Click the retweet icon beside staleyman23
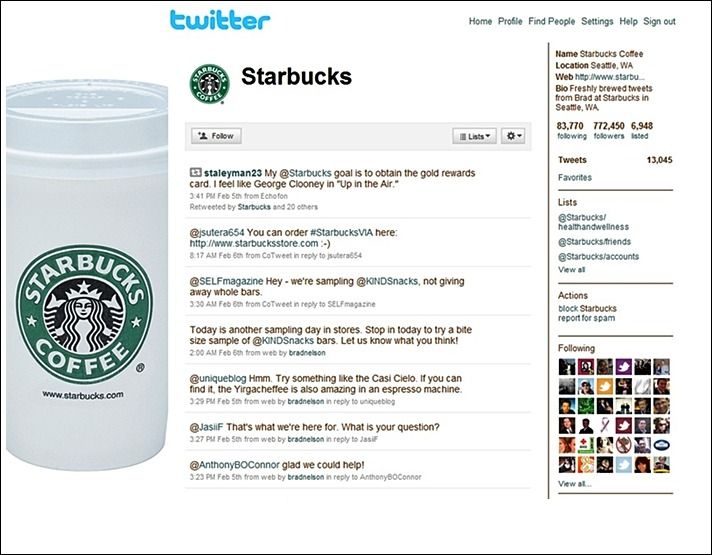712x555 pixels. point(195,173)
